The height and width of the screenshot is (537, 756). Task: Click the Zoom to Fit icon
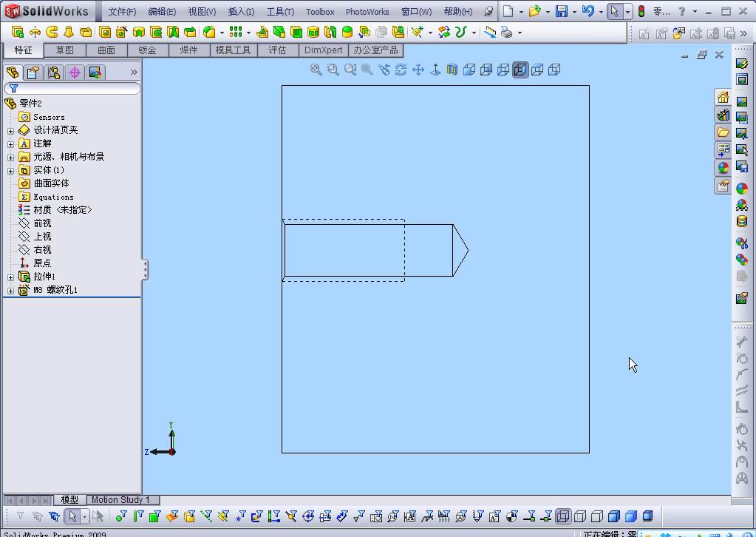(x=316, y=70)
